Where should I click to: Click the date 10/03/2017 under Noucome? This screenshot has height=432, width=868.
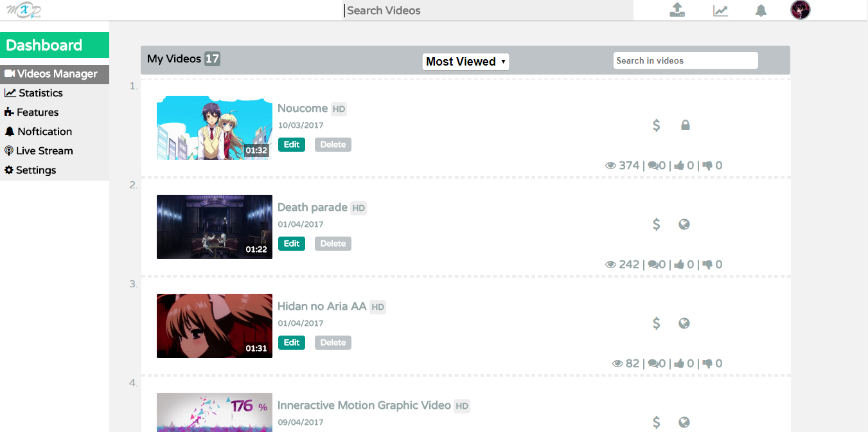301,125
